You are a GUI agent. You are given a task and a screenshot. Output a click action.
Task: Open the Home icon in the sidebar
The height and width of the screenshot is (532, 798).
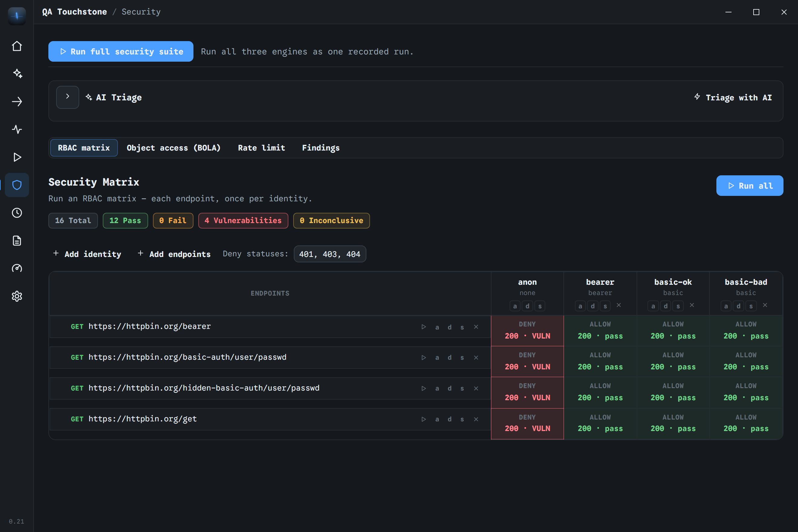coord(17,46)
